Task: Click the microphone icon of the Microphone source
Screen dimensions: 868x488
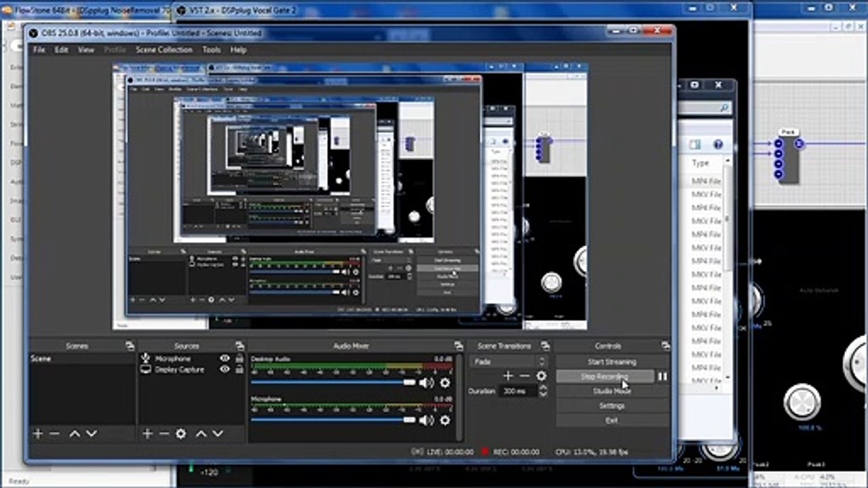Action: pos(145,358)
